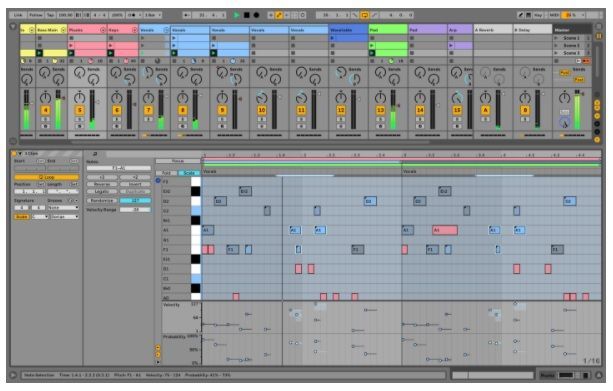
Task: Click the pink A1 note in piano roll
Action: pos(445,230)
